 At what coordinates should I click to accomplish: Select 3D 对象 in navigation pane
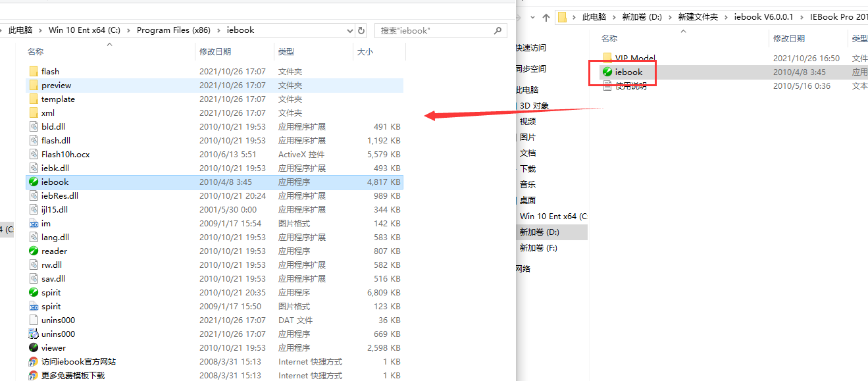pos(534,106)
